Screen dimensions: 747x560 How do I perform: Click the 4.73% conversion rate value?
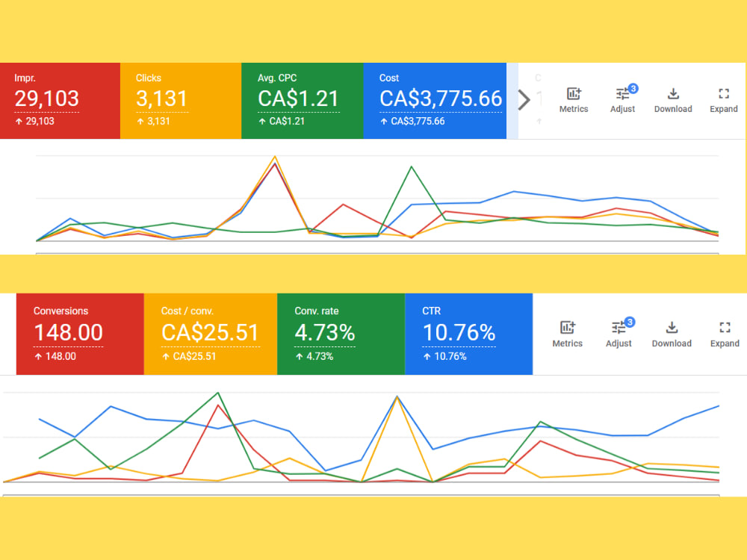pos(324,332)
